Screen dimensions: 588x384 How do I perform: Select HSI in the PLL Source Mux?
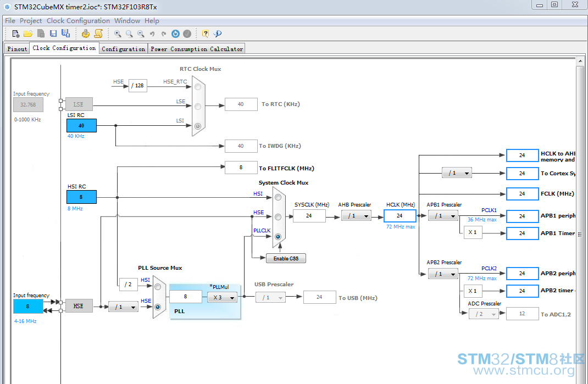pyautogui.click(x=158, y=287)
